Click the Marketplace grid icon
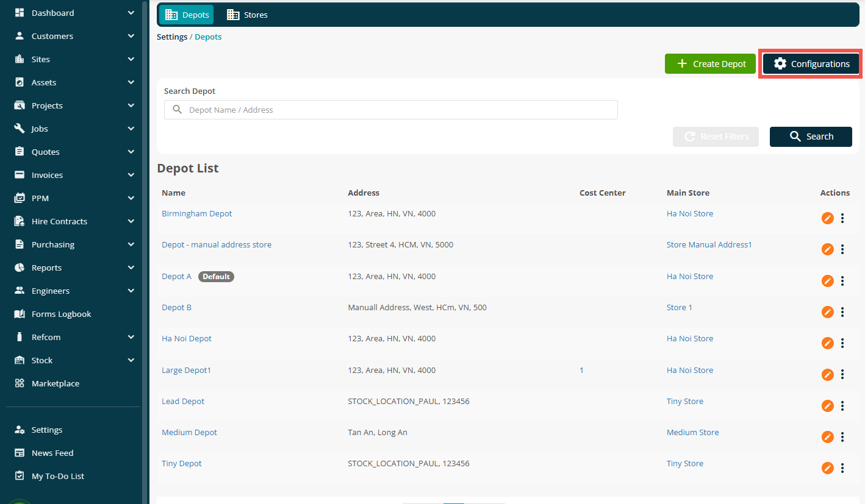This screenshot has width=865, height=504. (20, 383)
